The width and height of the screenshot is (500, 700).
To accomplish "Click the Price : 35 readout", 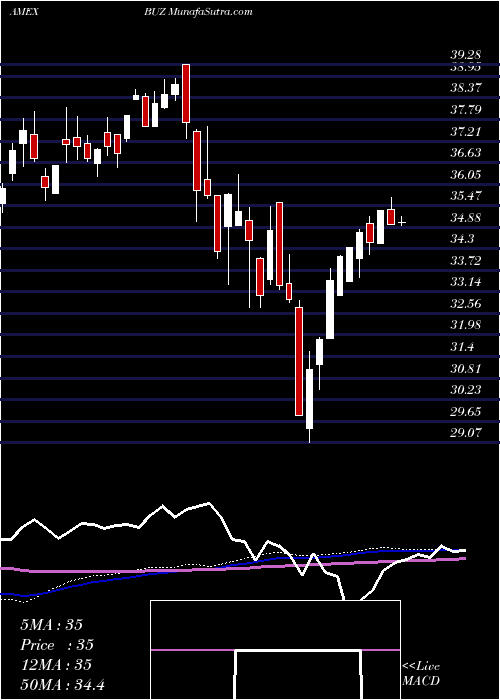I will 57,645.
